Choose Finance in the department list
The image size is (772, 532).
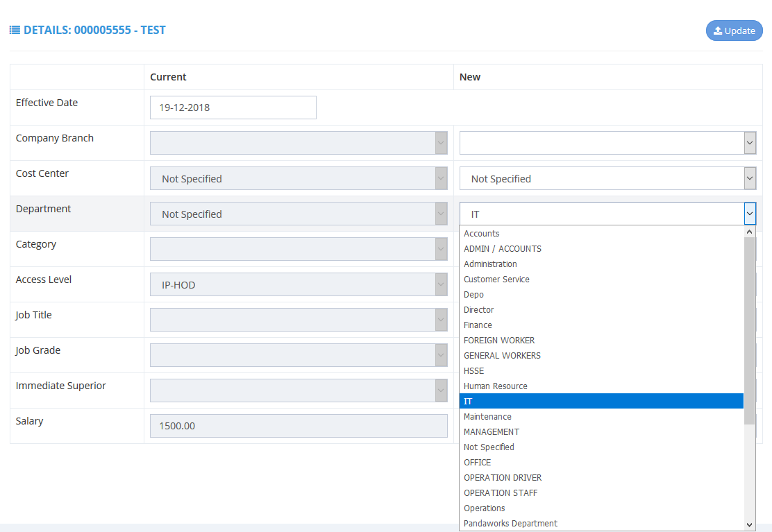[478, 325]
